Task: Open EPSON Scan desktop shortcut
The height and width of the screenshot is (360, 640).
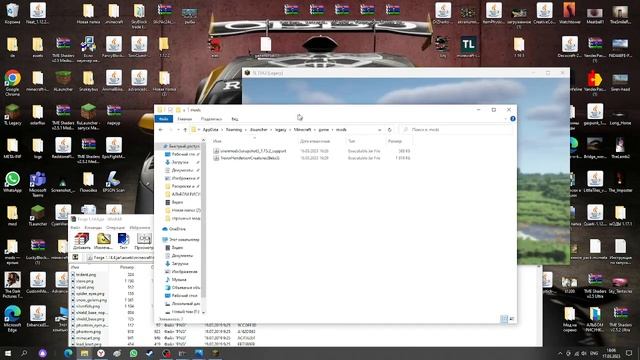Action: pos(113,182)
